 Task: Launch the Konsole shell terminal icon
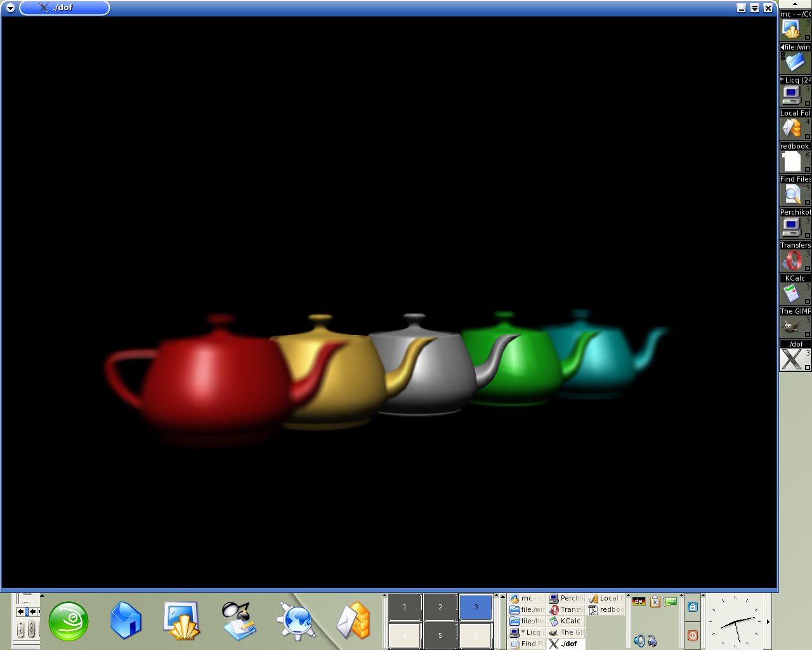182,620
